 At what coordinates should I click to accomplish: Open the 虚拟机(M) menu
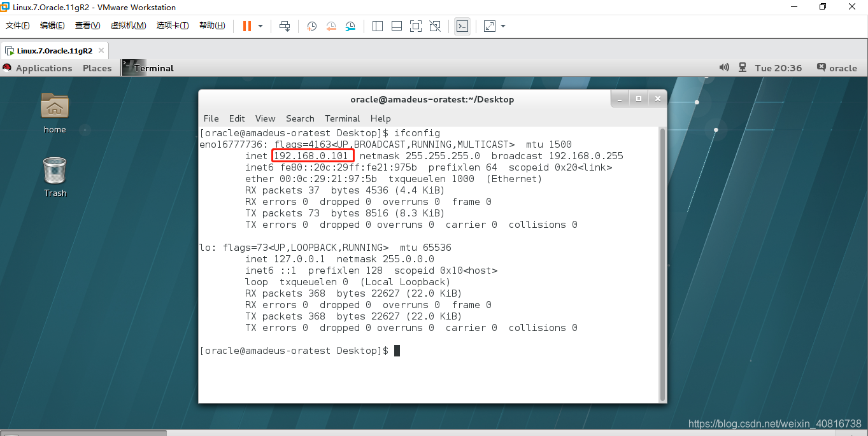coord(128,25)
